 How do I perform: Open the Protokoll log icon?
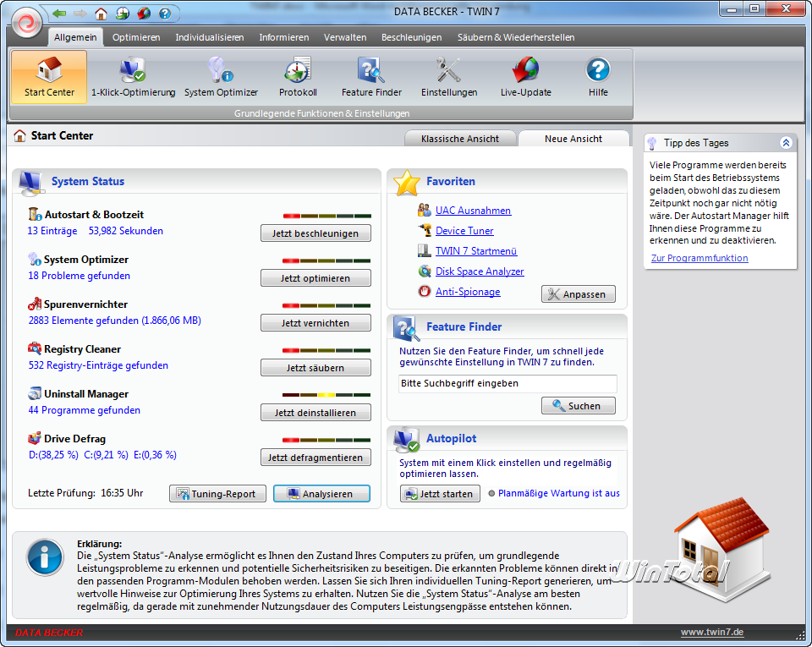(x=298, y=77)
